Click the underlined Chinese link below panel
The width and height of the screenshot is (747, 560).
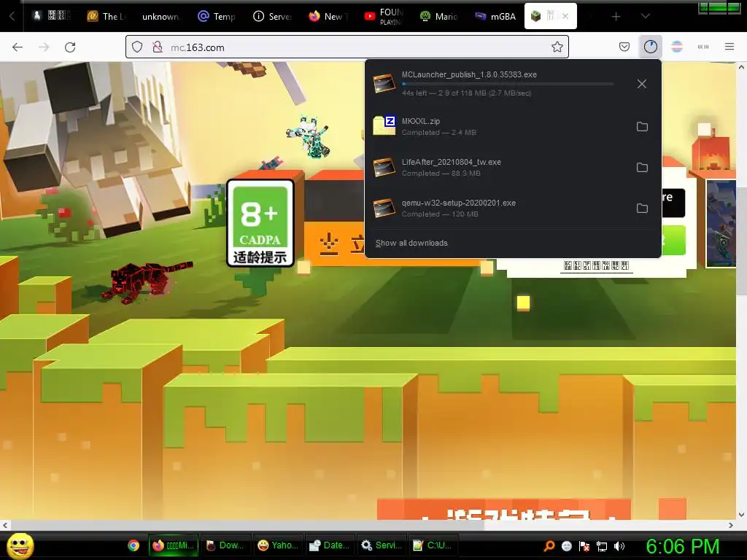click(596, 265)
